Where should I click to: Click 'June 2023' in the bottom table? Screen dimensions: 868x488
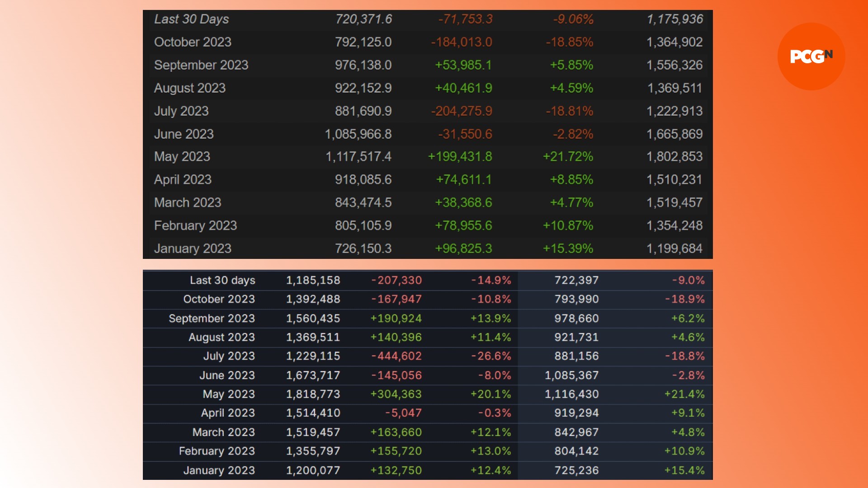pyautogui.click(x=227, y=375)
